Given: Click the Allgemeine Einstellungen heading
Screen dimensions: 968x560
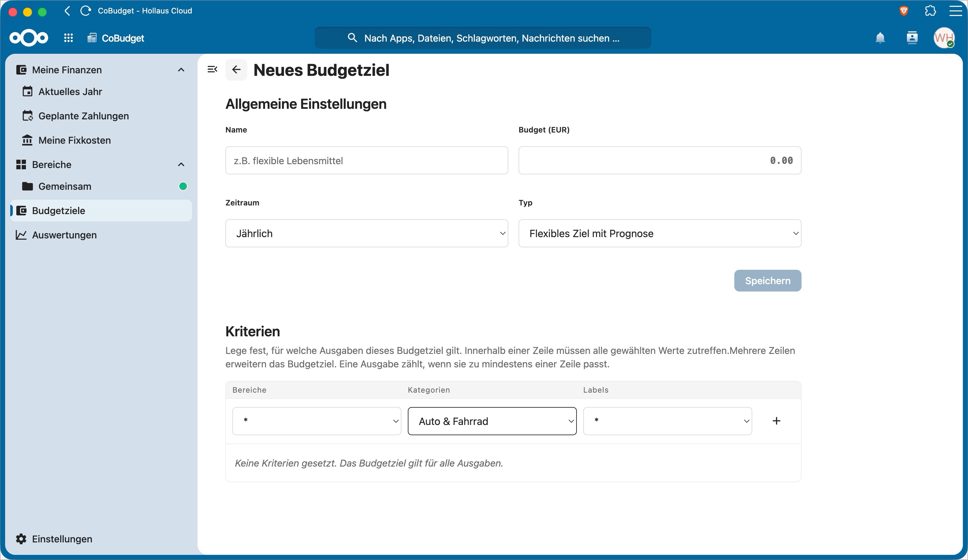Looking at the screenshot, I should (306, 104).
